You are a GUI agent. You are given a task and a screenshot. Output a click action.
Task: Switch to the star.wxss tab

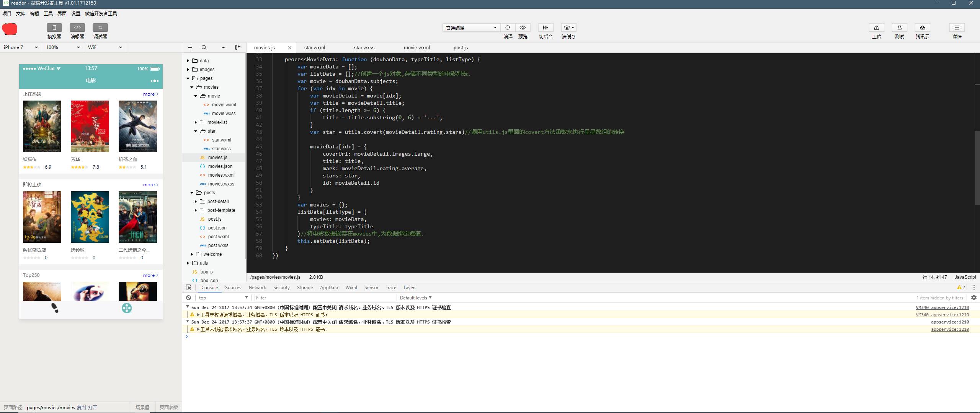click(364, 48)
